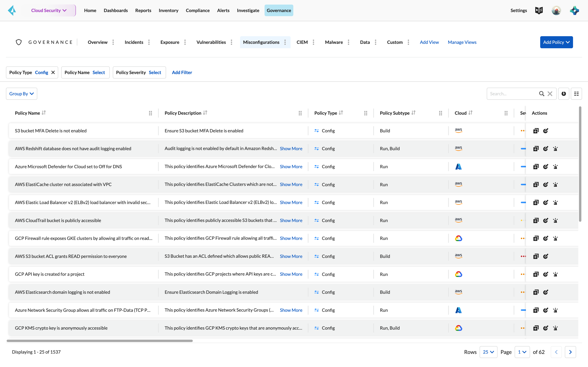Image resolution: width=588 pixels, height=367 pixels.
Task: Remove the Config policy type filter
Action: point(53,72)
